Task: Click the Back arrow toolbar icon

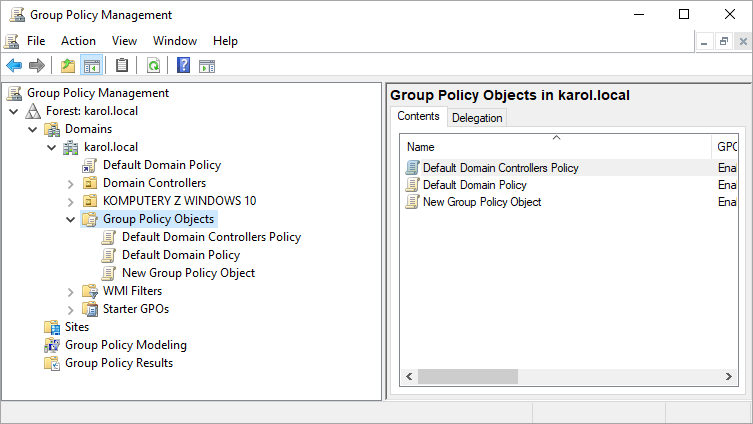Action: 14,66
